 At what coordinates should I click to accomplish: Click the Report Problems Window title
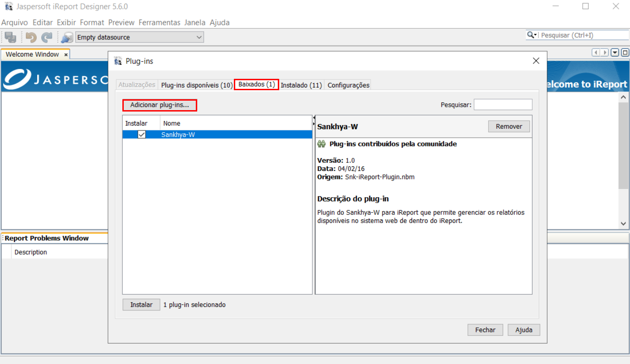coord(47,238)
